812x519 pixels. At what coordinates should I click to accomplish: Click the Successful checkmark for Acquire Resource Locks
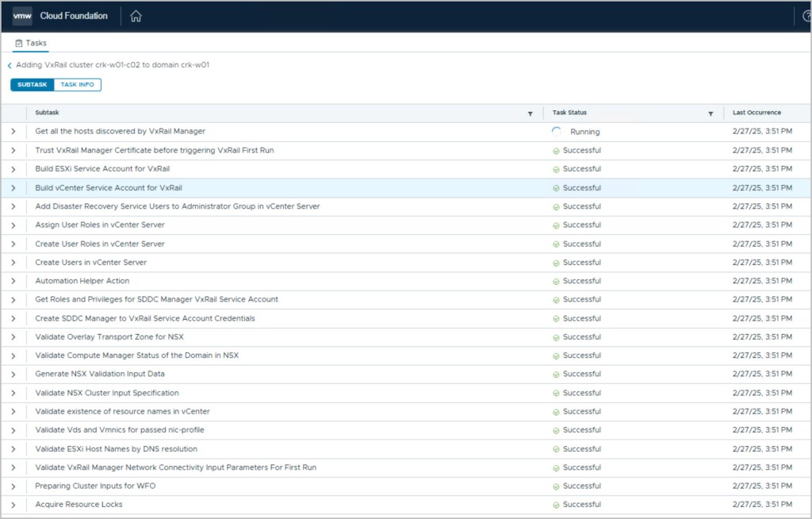click(x=557, y=505)
